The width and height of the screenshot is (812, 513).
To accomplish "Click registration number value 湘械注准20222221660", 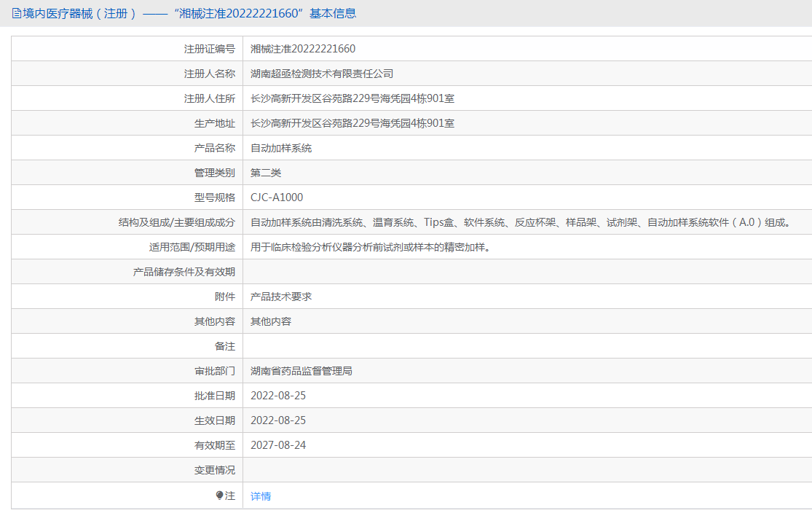I will [x=303, y=49].
